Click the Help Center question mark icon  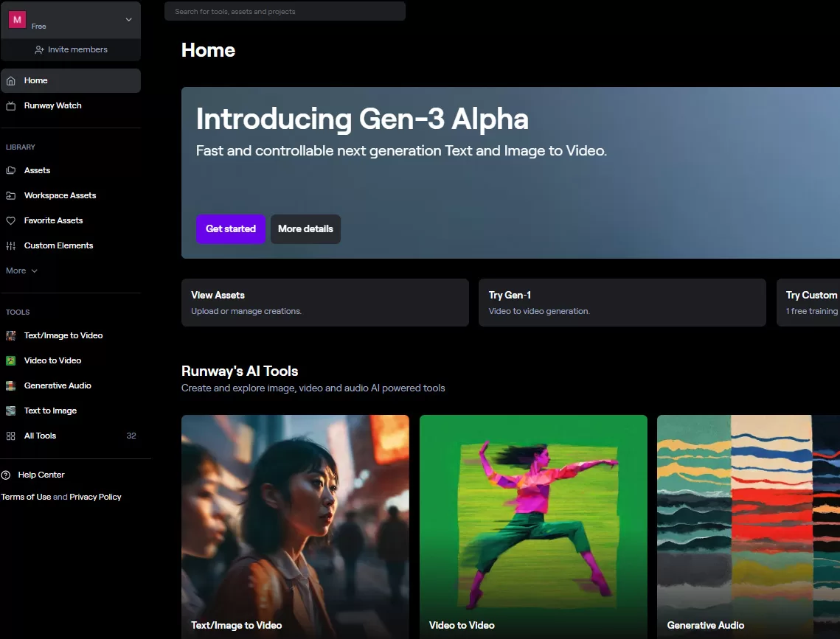pos(6,475)
